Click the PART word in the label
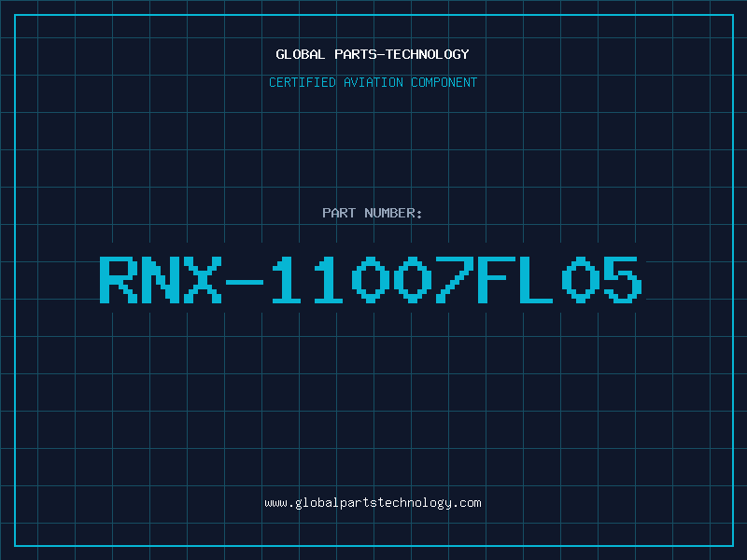The width and height of the screenshot is (747, 560). coord(339,213)
